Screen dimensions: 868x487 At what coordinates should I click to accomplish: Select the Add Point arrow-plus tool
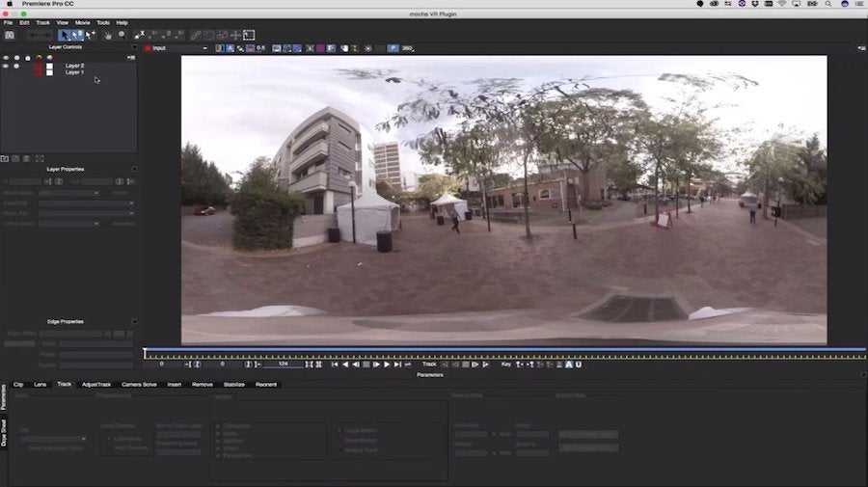point(91,35)
